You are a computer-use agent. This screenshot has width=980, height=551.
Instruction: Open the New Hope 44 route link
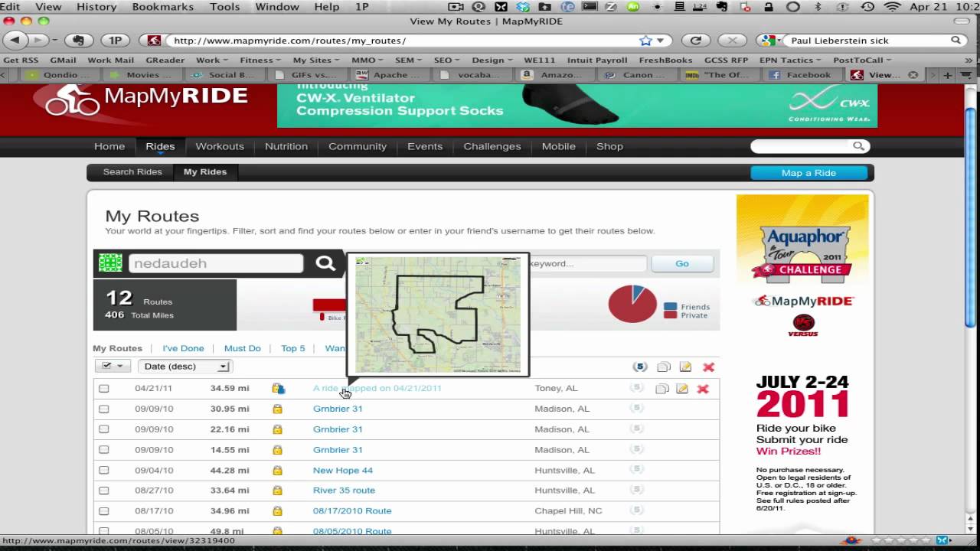[x=343, y=471]
